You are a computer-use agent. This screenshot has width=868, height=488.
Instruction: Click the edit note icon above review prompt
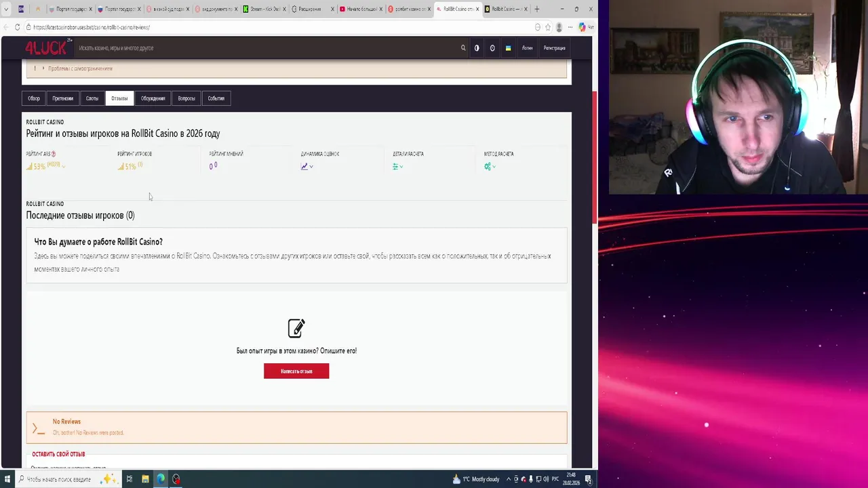coord(296,328)
